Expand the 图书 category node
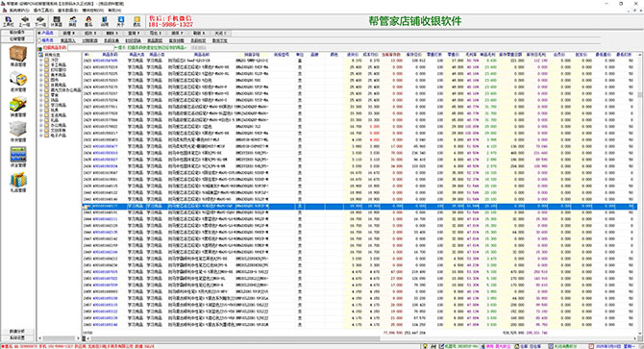Viewport: 644px width, 349px height. click(41, 80)
